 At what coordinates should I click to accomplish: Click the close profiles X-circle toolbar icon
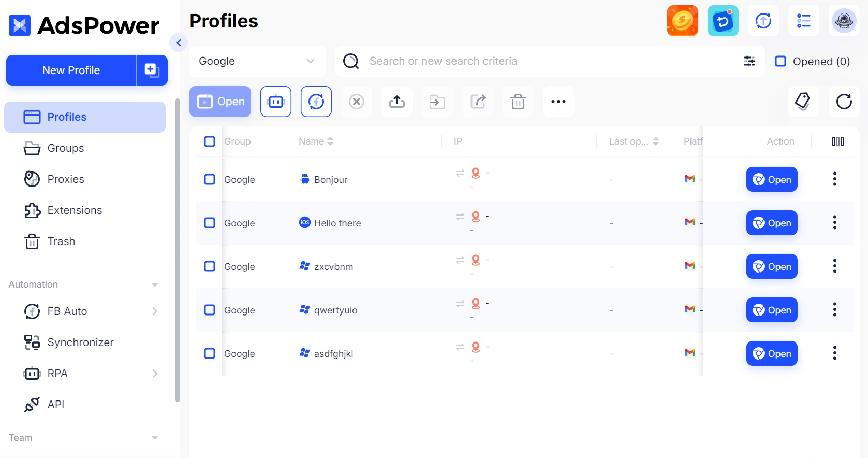click(357, 102)
